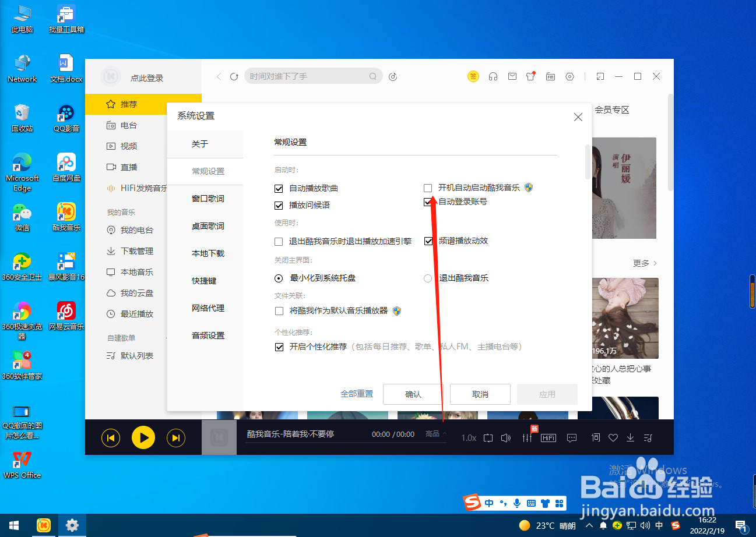
Task: Click the search field 时间对谁下了手
Action: coord(314,76)
